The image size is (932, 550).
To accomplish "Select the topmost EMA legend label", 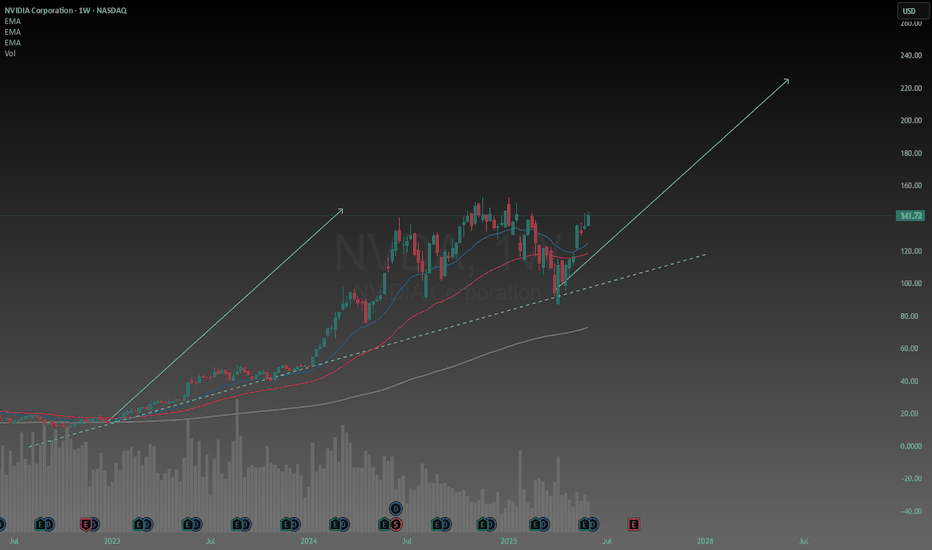I will point(12,21).
